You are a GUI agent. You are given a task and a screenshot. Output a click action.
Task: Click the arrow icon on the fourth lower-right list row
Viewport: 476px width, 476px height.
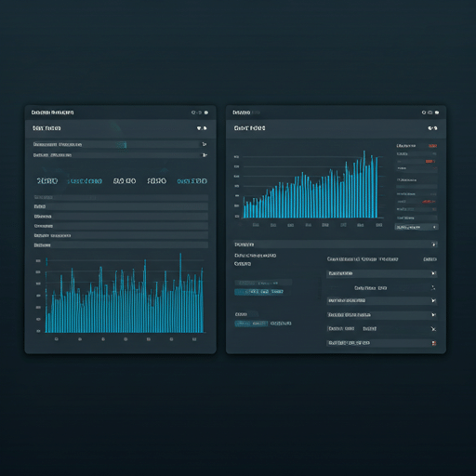[433, 315]
